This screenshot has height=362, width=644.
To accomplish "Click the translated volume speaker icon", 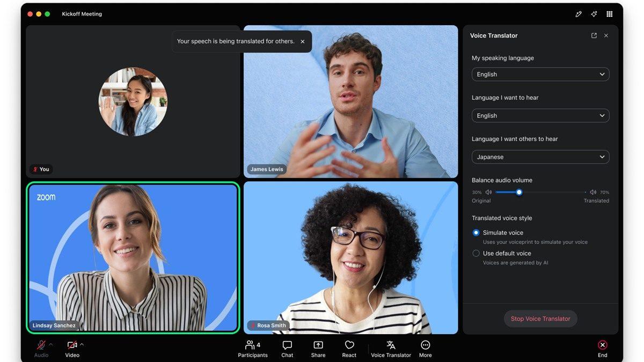I will 593,192.
